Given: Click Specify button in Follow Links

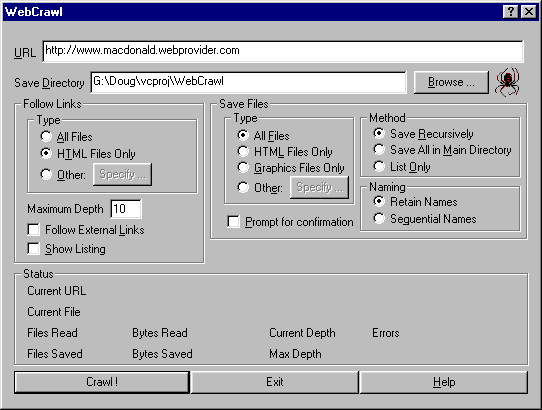Looking at the screenshot, I should (122, 174).
